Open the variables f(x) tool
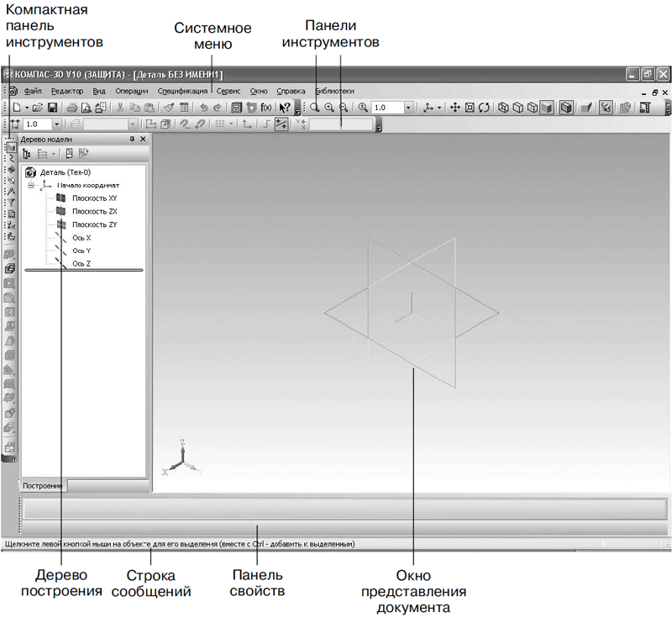Screen dimensions: 672x617 [266, 108]
